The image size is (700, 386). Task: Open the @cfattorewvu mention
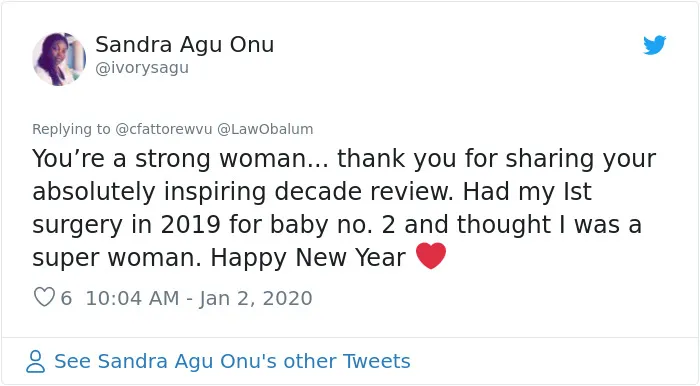tap(163, 129)
